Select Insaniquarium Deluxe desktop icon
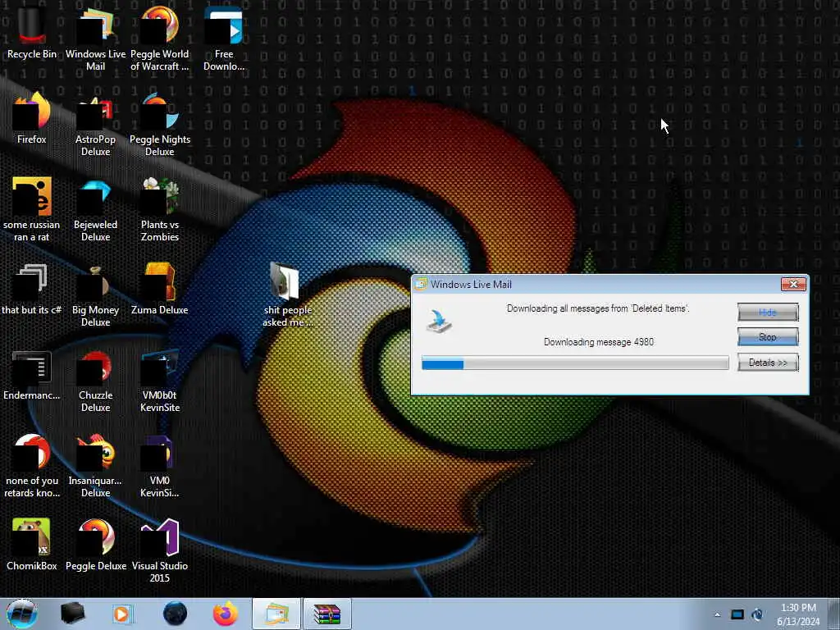840x630 pixels. (95, 466)
